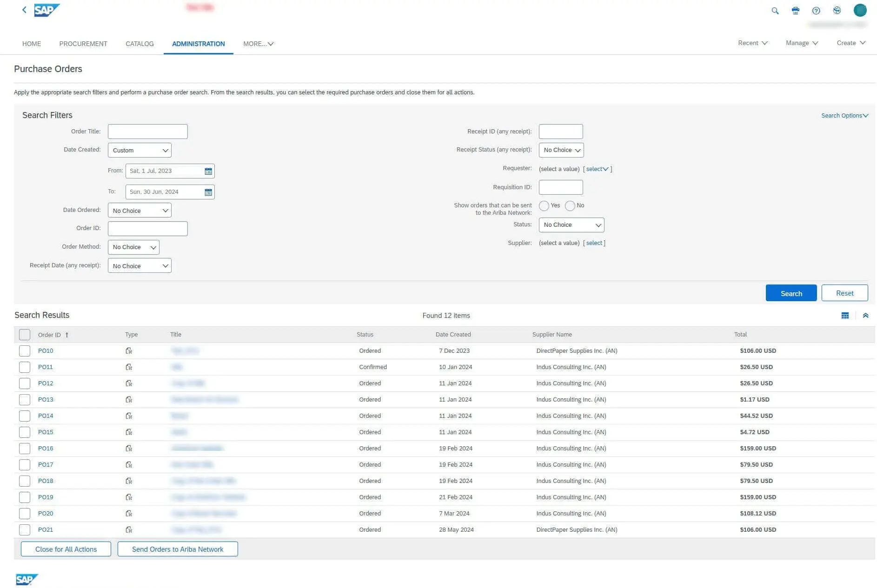Open the Date Created dropdown
This screenshot has width=877, height=588.
pyautogui.click(x=140, y=150)
